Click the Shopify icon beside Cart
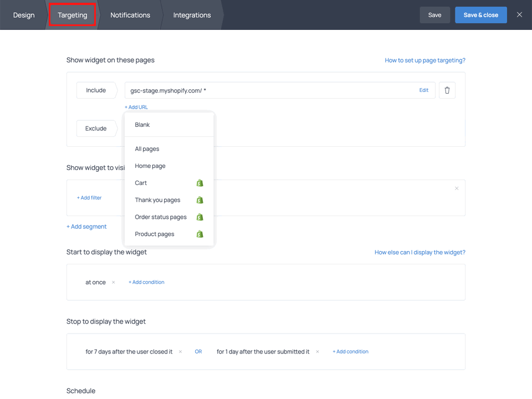The image size is (532, 399). coord(200,183)
